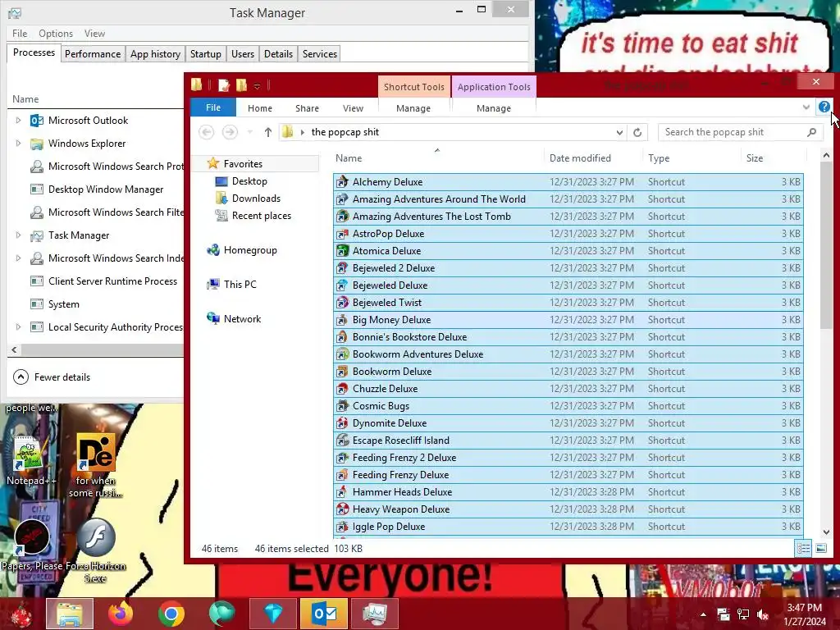Open address bar history dropdown
The image size is (840, 630).
(x=619, y=132)
